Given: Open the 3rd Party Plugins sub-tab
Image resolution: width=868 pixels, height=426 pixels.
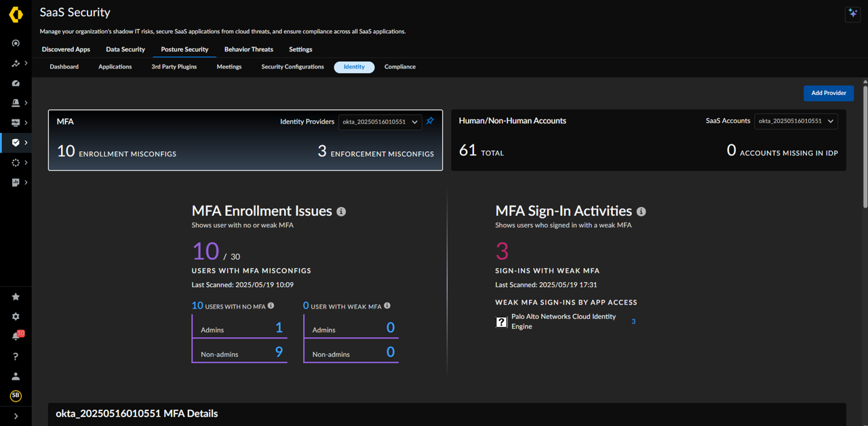Looking at the screenshot, I should [x=174, y=67].
